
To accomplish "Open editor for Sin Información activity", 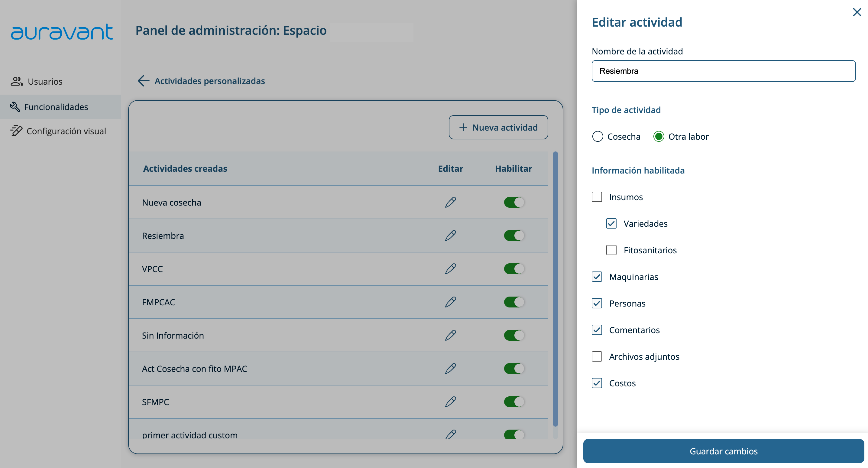I will (450, 335).
